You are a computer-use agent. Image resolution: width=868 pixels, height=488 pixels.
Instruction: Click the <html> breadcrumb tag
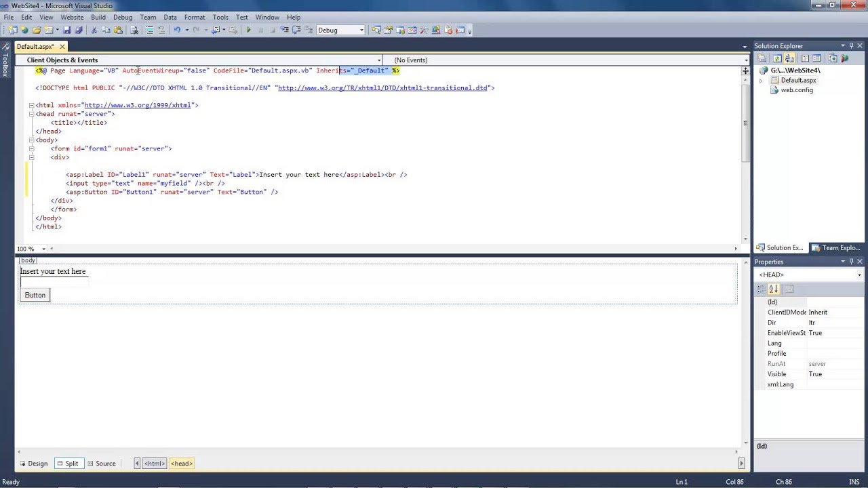155,464
